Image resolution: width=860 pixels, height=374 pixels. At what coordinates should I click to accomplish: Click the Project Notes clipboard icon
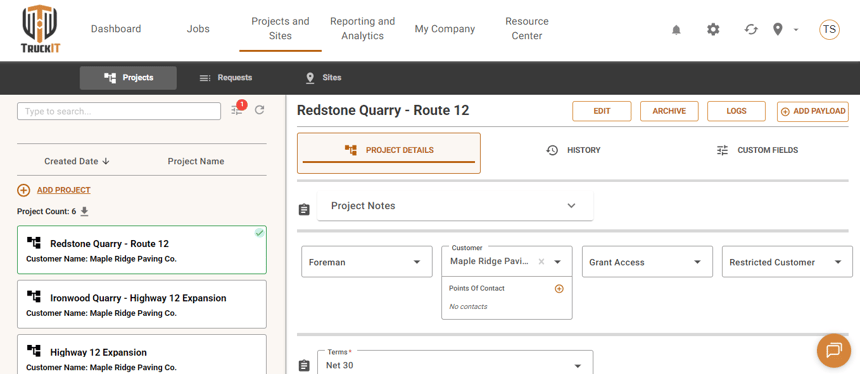click(x=304, y=209)
